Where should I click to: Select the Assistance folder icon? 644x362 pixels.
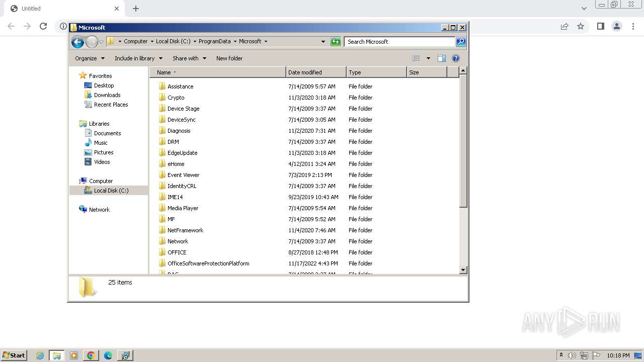(x=162, y=86)
